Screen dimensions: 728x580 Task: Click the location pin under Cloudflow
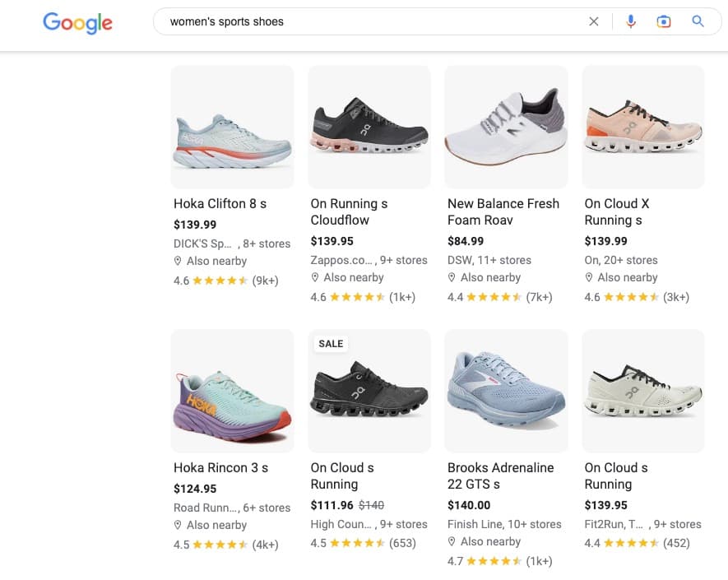click(314, 277)
